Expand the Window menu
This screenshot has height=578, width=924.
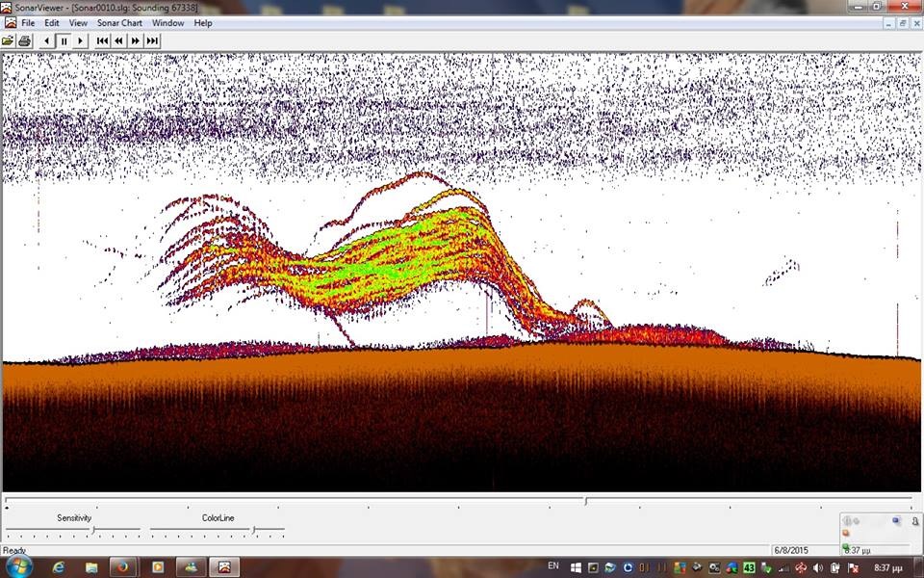click(167, 23)
